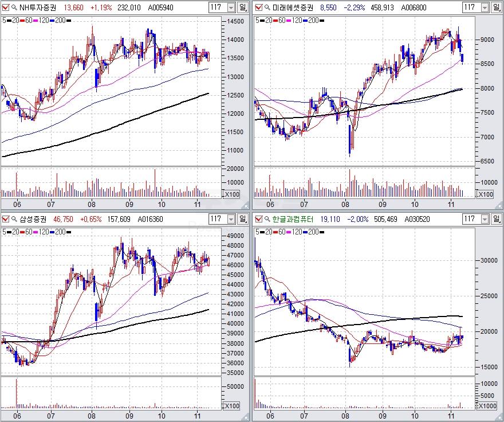Expand the 117 count dropdown in NH투자증권 chart
This screenshot has width=504, height=422.
[231, 7]
